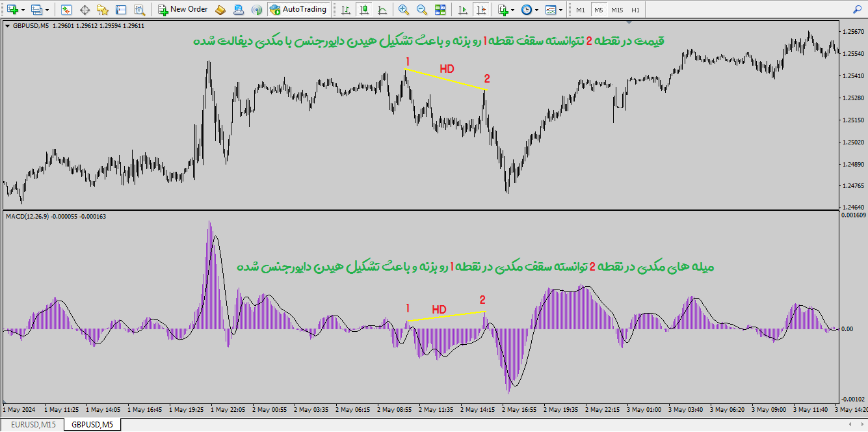Viewport: 868px width, 432px height.
Task: Switch chart to line chart mode
Action: pos(381,10)
